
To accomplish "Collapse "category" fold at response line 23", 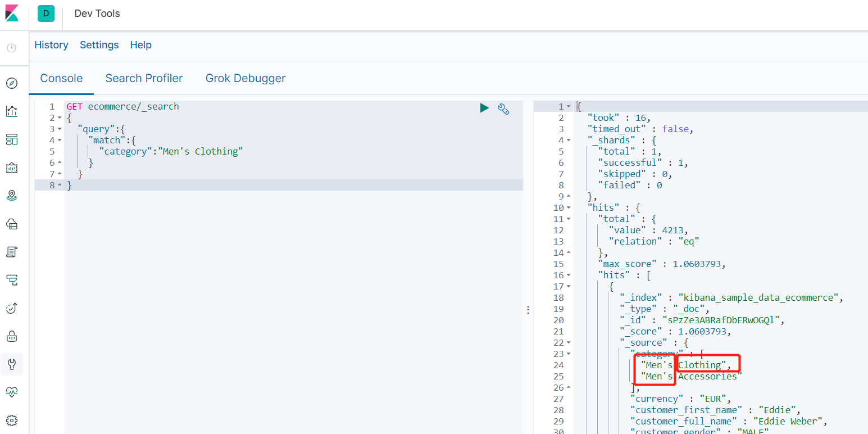I will (x=569, y=354).
